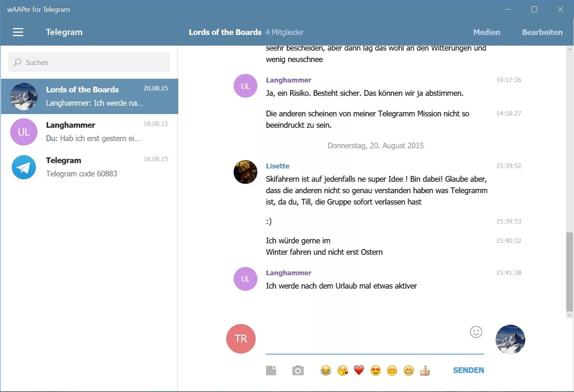Image resolution: width=574 pixels, height=392 pixels.
Task: Focus the Suchen search field
Action: [89, 62]
